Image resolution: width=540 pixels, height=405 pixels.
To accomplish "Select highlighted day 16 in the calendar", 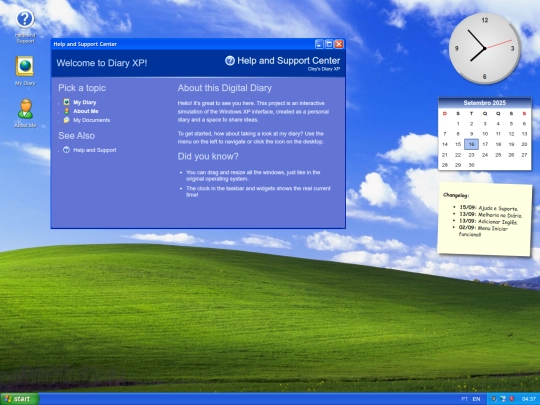I will 471,144.
